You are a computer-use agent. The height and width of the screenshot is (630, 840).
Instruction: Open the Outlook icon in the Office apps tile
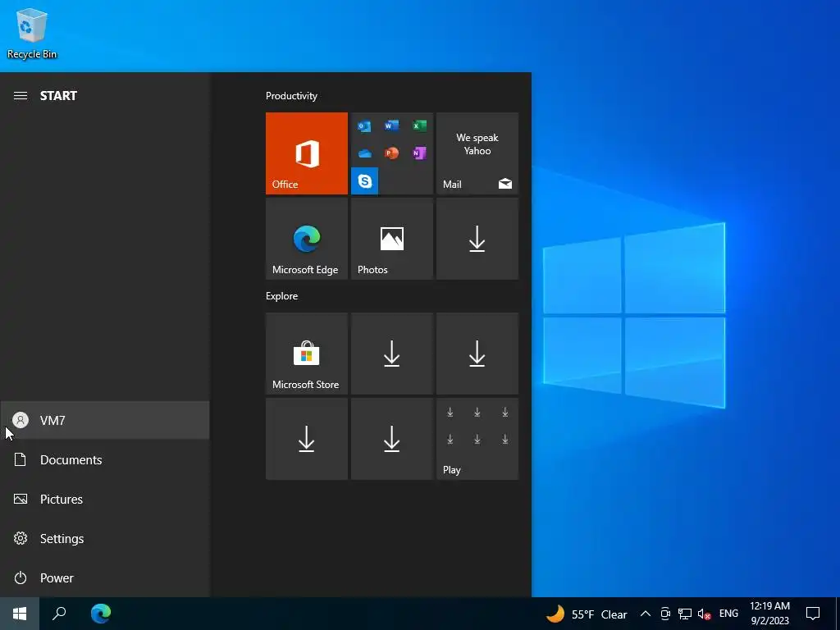[364, 126]
